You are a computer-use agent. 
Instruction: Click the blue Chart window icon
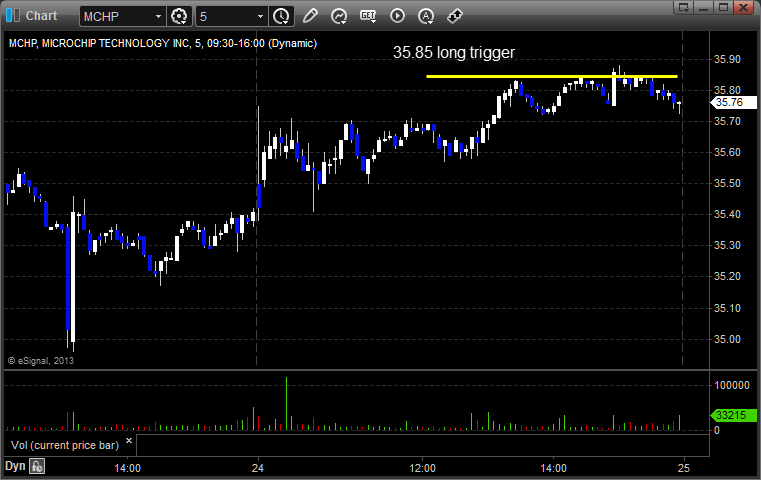coord(13,16)
